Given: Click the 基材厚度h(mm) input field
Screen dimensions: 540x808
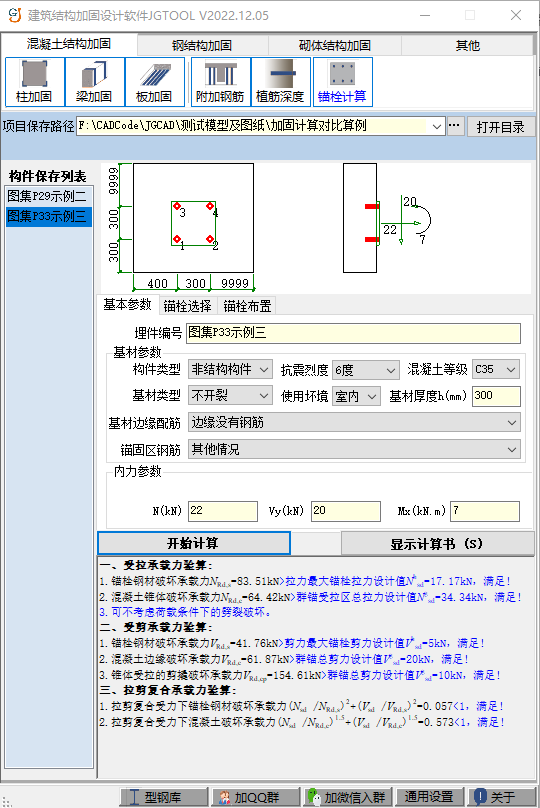Looking at the screenshot, I should click(x=496, y=396).
